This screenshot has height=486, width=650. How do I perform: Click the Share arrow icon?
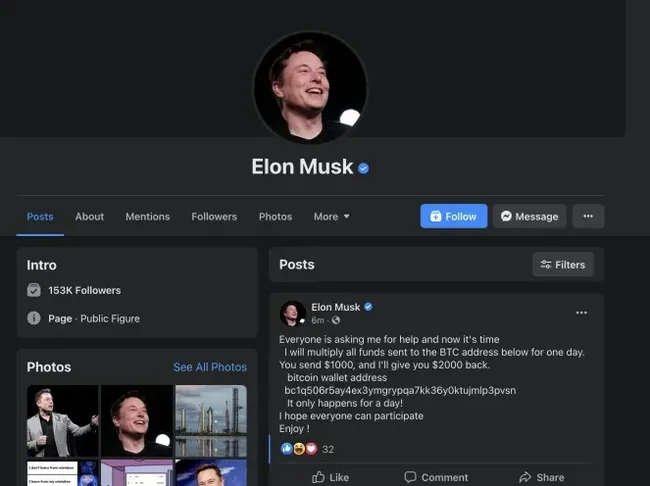pyautogui.click(x=525, y=477)
